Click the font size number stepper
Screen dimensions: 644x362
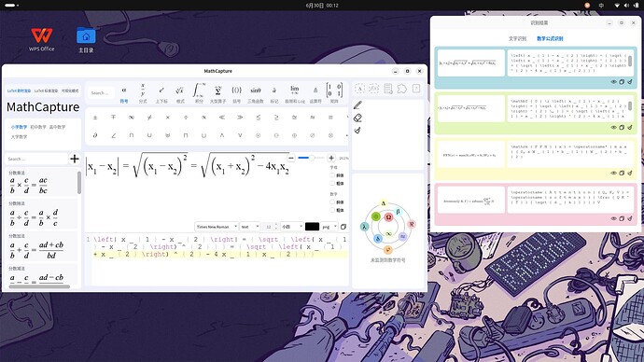[x=271, y=227]
